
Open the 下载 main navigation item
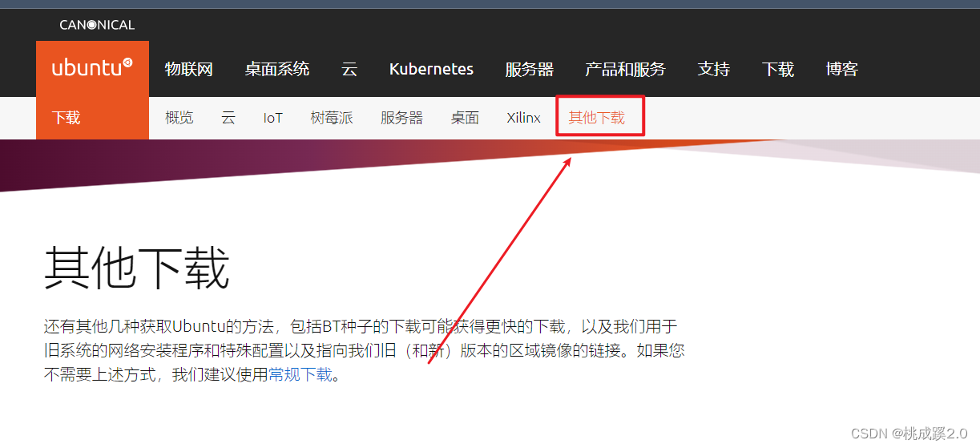[777, 69]
